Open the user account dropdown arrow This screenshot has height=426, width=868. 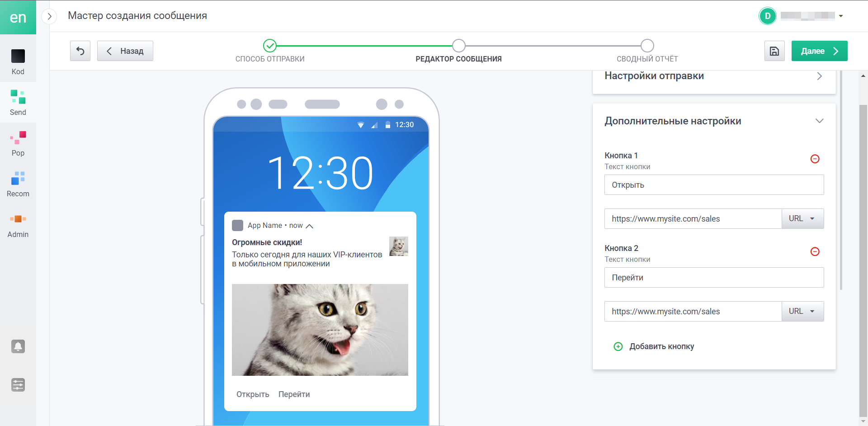tap(841, 16)
